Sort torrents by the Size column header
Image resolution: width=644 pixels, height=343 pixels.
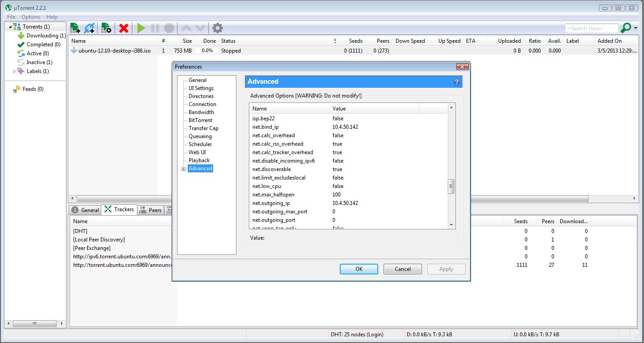click(x=181, y=41)
